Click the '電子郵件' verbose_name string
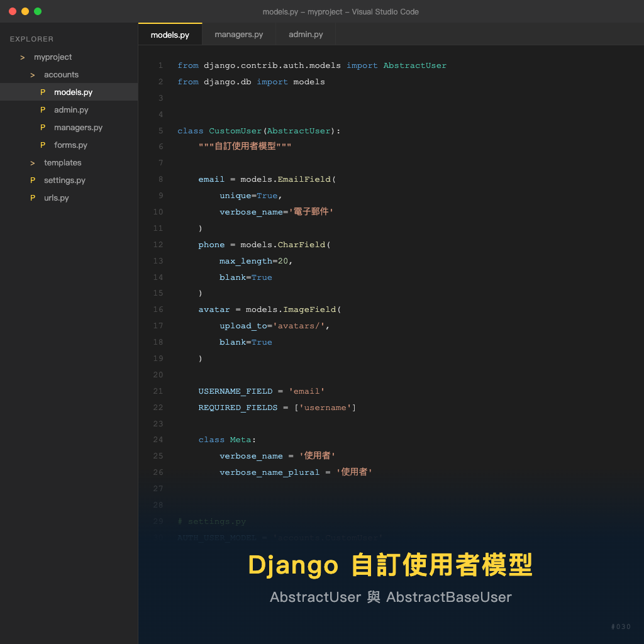644x644 pixels. (311, 211)
